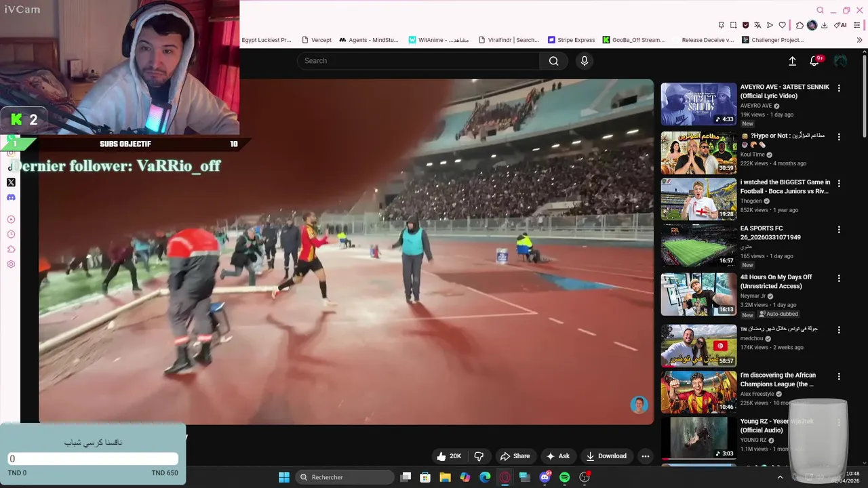Image resolution: width=868 pixels, height=488 pixels.
Task: Open File Explorer from taskbar
Action: (445, 477)
